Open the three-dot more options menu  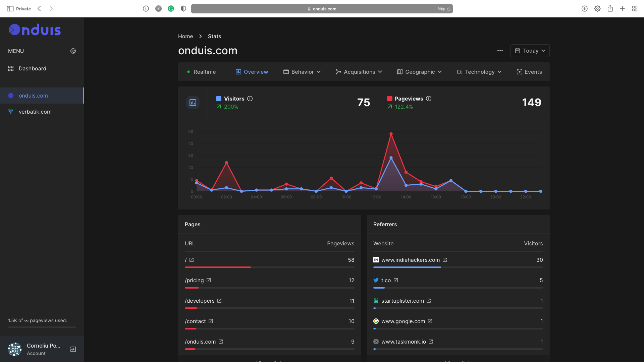pyautogui.click(x=500, y=51)
